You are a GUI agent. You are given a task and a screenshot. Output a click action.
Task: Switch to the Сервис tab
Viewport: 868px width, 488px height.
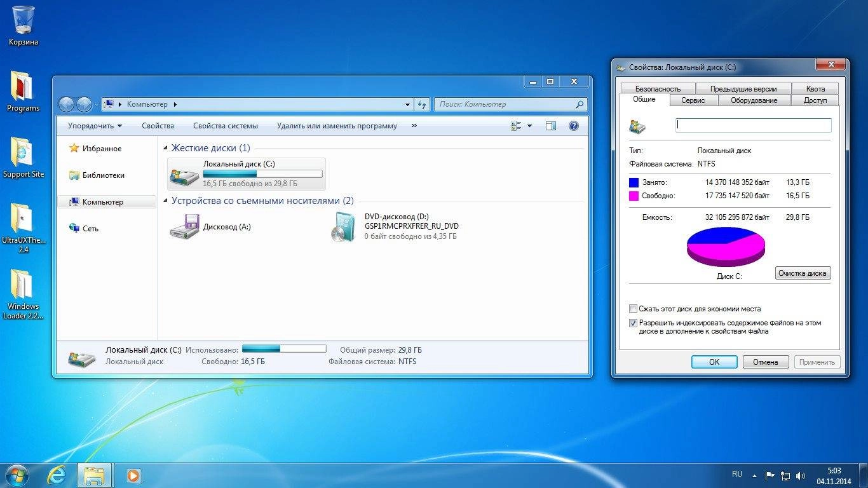693,100
